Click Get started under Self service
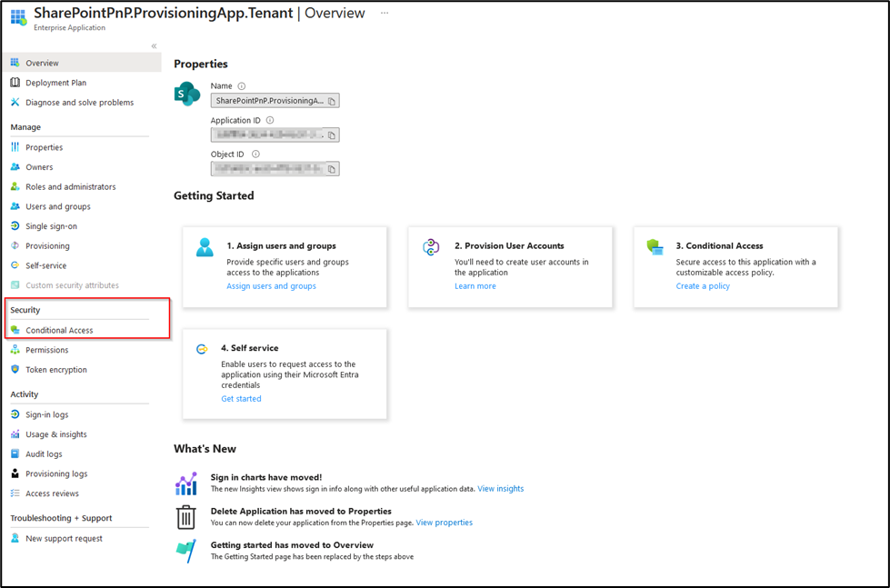Screen dimensions: 890x588 point(240,398)
